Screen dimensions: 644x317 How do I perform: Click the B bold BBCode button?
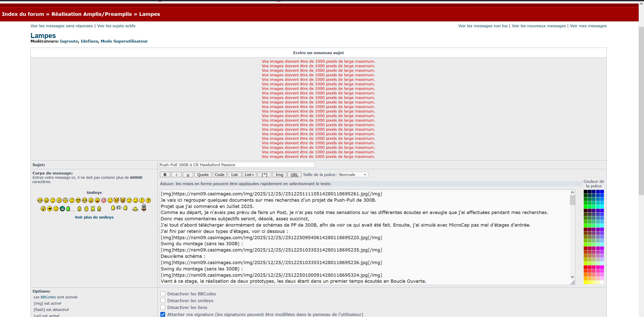click(165, 175)
